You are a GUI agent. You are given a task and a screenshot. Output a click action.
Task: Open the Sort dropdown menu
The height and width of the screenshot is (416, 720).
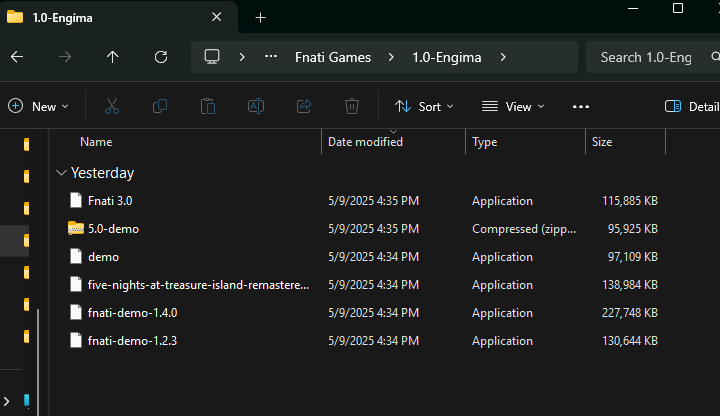click(424, 107)
